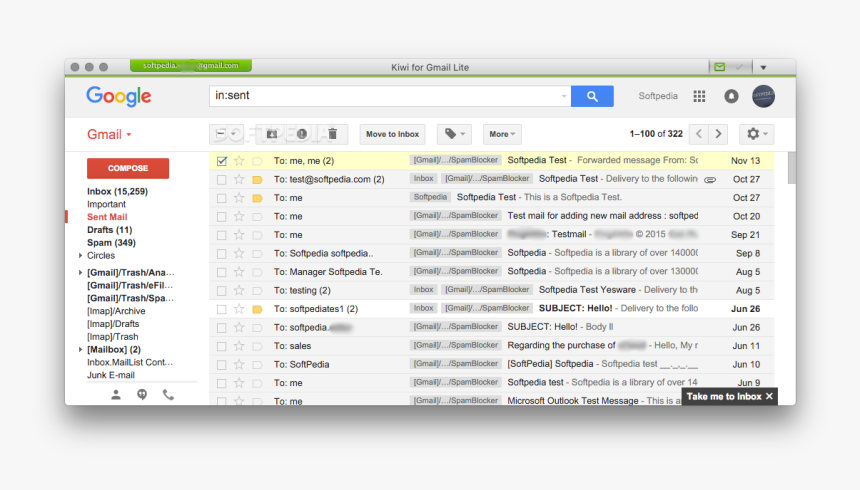Screen dimensions: 860x490
Task: Star the 'To: me, me (2)' message
Action: (x=239, y=161)
